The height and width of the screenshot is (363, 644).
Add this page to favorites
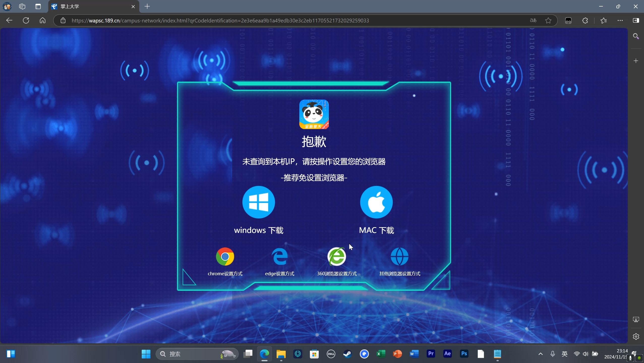(548, 20)
